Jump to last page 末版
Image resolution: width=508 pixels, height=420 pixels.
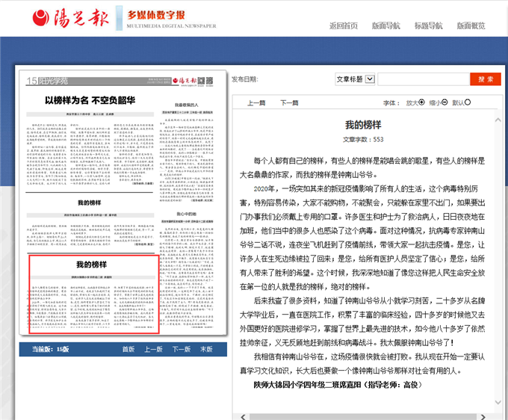(x=206, y=349)
